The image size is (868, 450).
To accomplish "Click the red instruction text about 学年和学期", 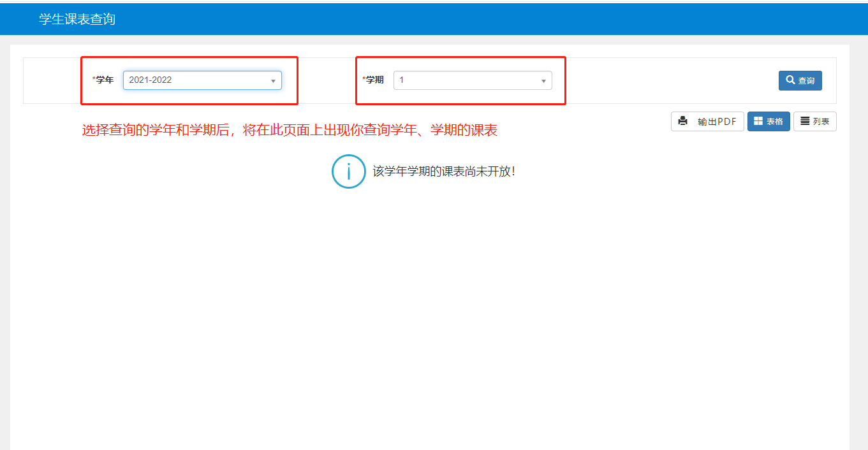I will coord(290,130).
